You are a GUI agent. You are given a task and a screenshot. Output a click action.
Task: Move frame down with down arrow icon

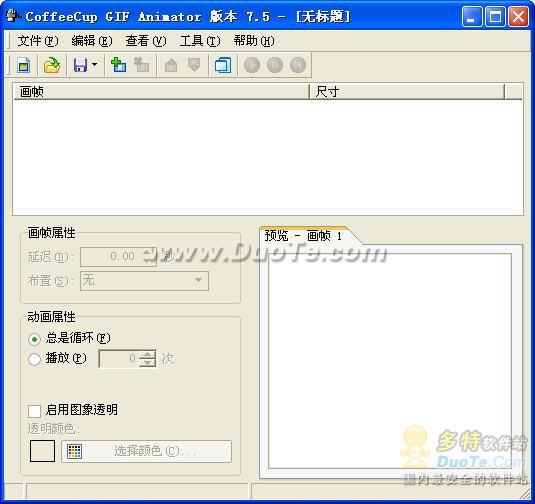194,65
